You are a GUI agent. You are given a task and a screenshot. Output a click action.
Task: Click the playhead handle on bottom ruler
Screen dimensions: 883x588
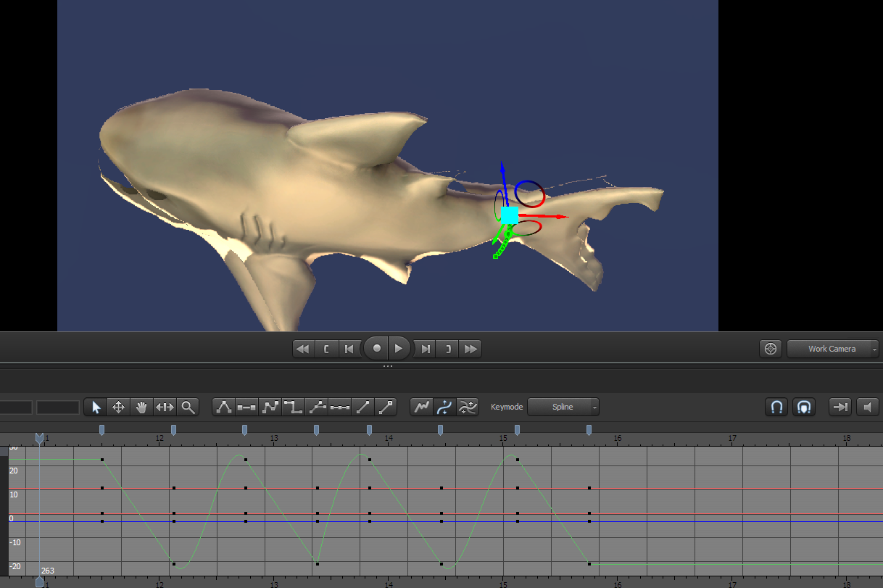[x=39, y=581]
